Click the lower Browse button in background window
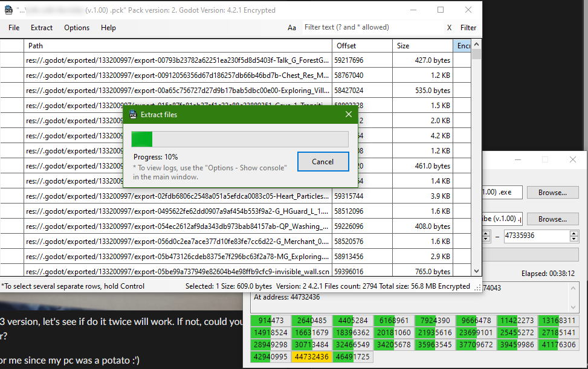Screen dimensions: 588x369 point(552,219)
